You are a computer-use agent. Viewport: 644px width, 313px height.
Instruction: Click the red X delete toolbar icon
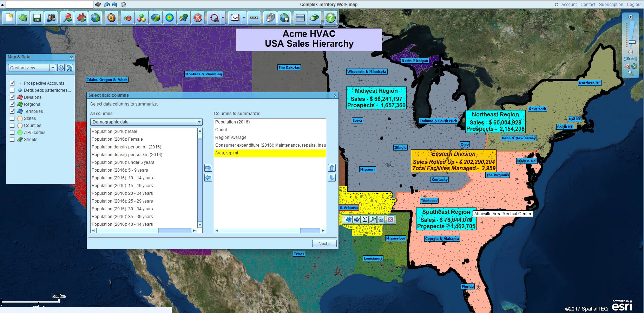(x=198, y=18)
